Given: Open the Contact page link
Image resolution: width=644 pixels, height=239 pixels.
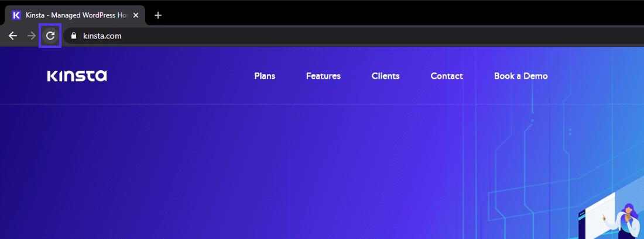Looking at the screenshot, I should pyautogui.click(x=447, y=76).
